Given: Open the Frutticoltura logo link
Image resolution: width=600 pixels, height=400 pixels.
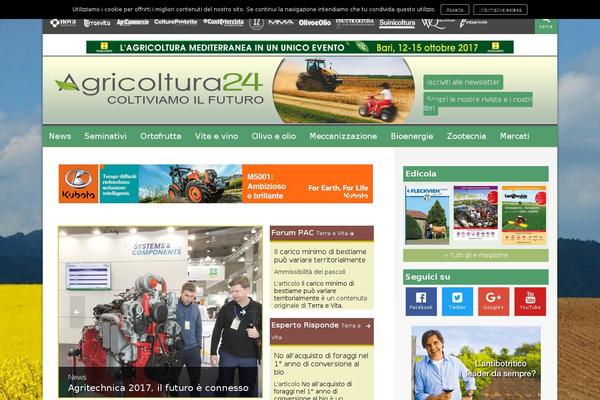Looking at the screenshot, I should point(355,23).
